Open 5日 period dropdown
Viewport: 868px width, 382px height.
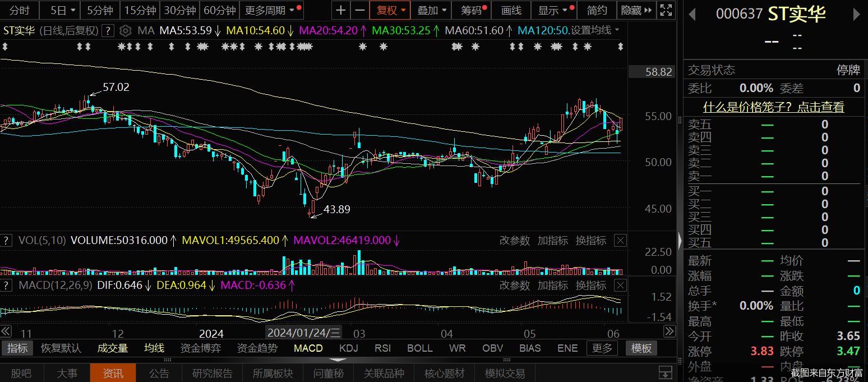(60, 10)
